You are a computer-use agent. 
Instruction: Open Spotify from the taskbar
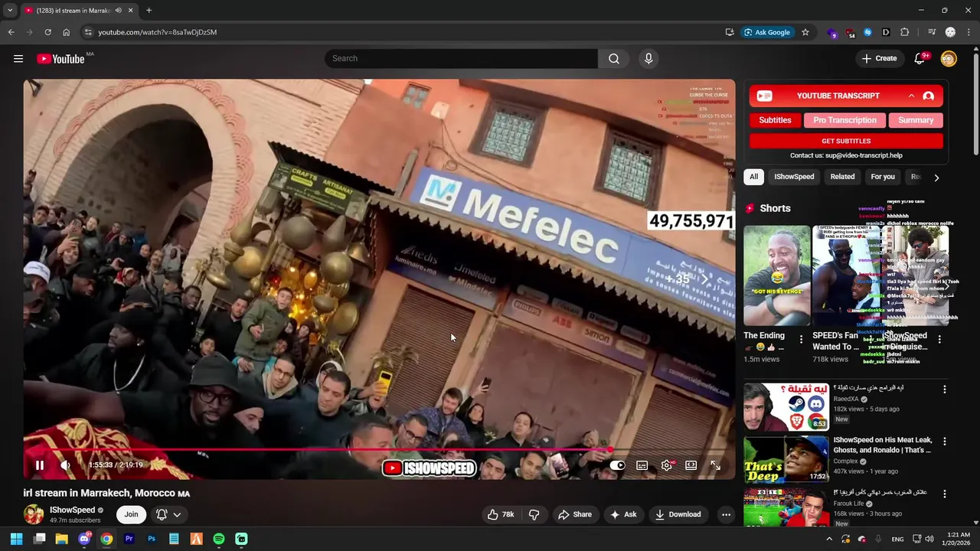coord(219,539)
